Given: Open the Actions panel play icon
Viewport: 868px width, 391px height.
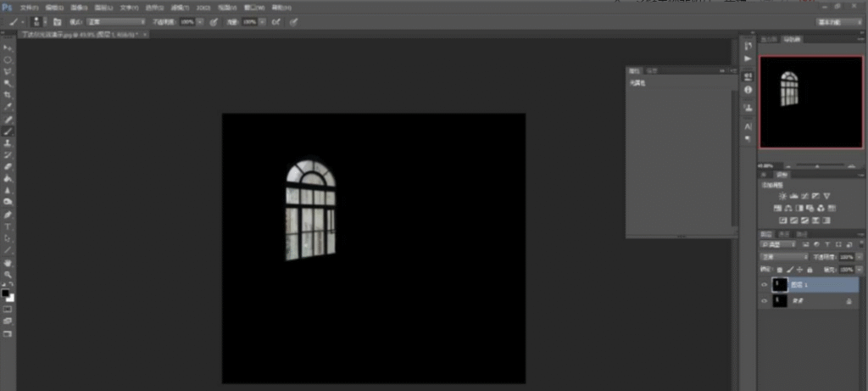Looking at the screenshot, I should point(748,59).
